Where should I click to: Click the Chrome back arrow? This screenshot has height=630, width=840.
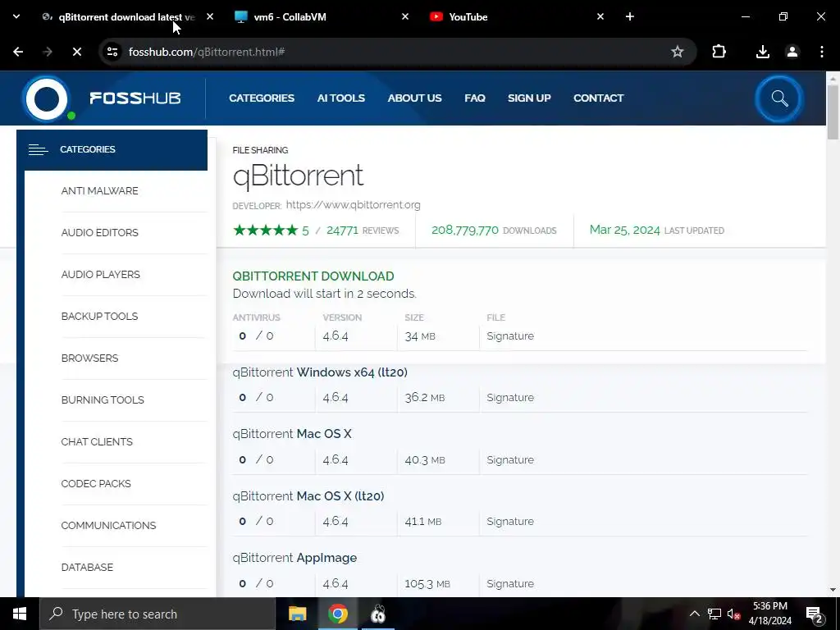[x=18, y=52]
